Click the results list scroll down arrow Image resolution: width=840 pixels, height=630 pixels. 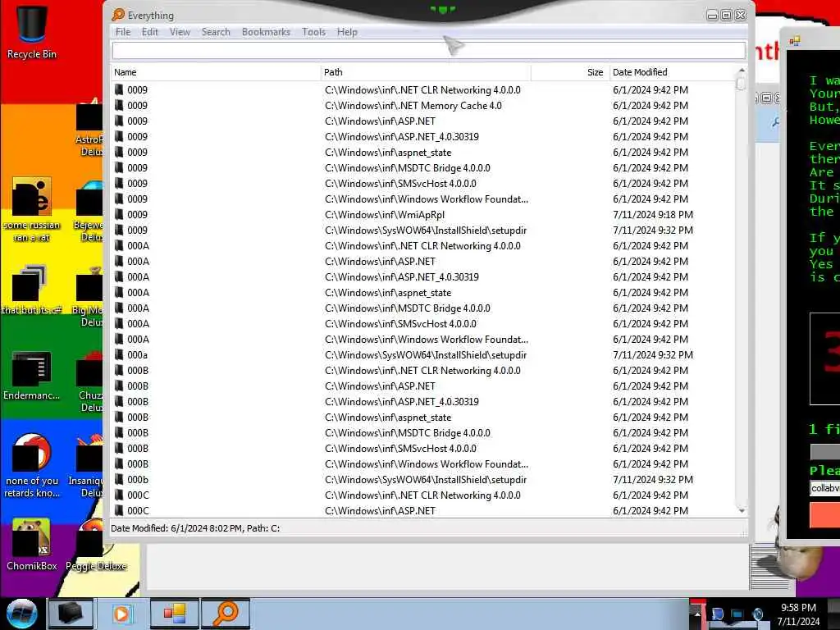[x=742, y=511]
